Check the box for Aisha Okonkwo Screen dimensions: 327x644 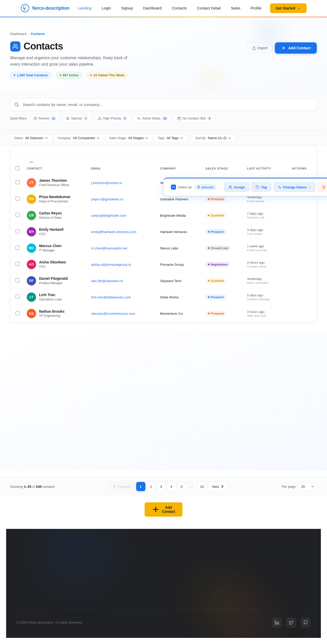pyautogui.click(x=18, y=264)
